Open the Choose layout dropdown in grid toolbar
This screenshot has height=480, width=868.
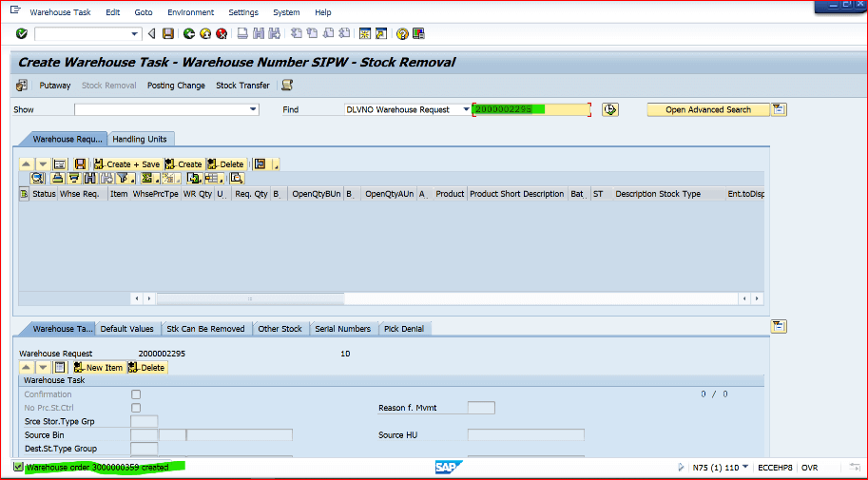click(222, 179)
